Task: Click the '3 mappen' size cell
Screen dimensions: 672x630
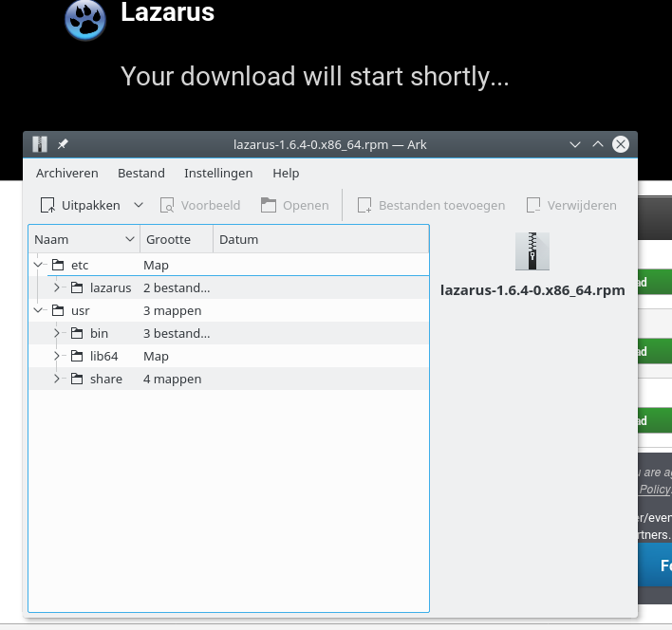Action: pyautogui.click(x=173, y=310)
